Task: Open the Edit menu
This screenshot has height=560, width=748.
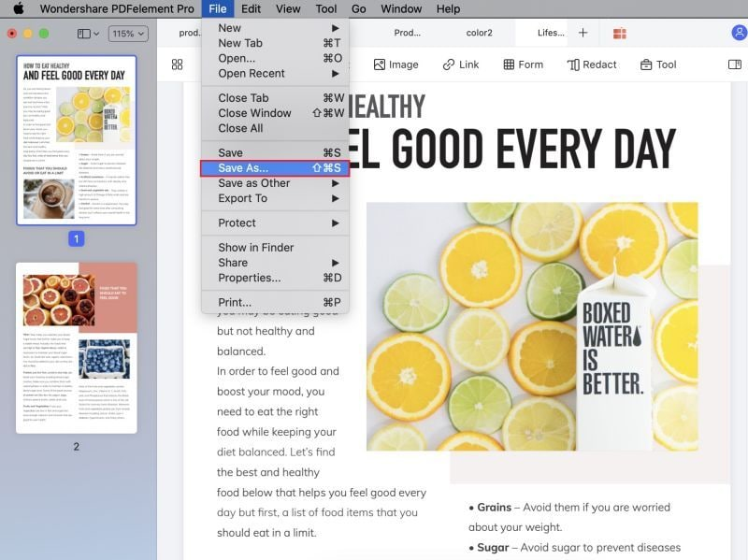Action: [x=250, y=8]
